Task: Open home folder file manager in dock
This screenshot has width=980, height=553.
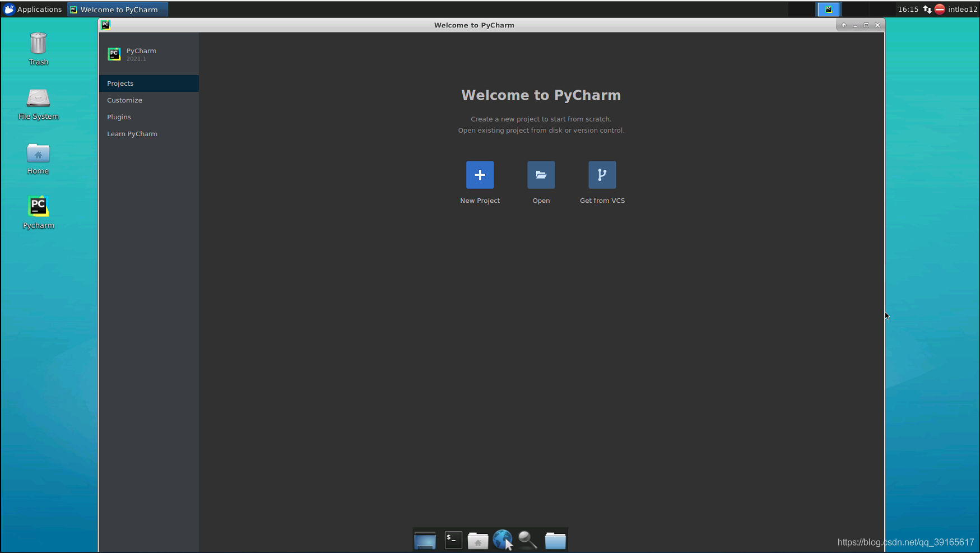Action: tap(477, 540)
